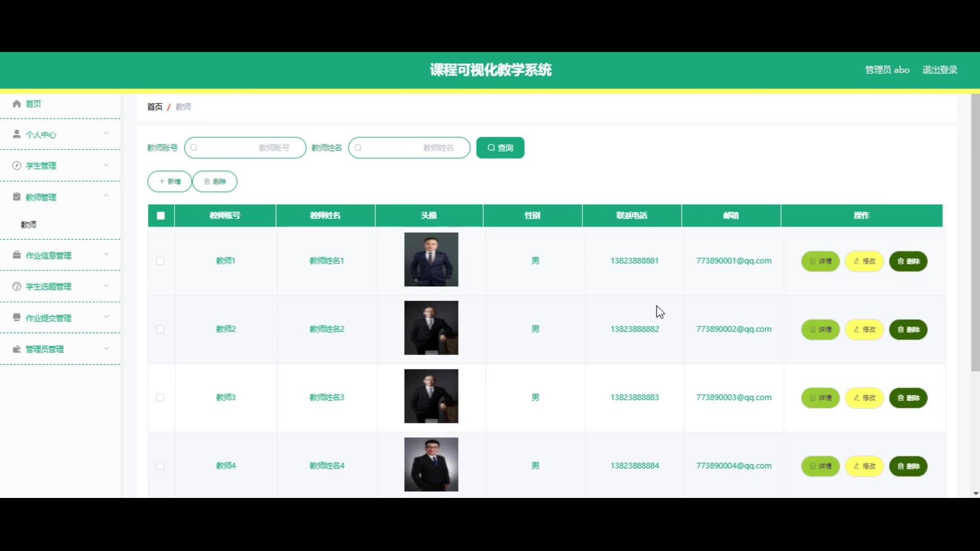Image resolution: width=980 pixels, height=551 pixels.
Task: Open 管理员管理 in the sidebar
Action: tap(60, 349)
